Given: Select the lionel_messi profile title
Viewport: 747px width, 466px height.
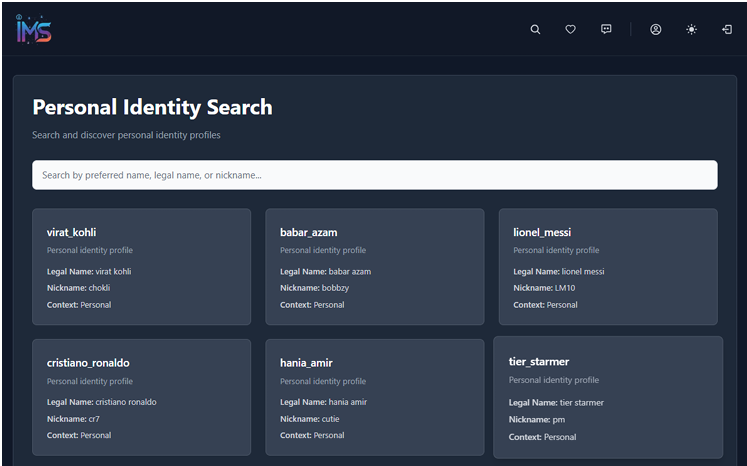Looking at the screenshot, I should tap(542, 232).
